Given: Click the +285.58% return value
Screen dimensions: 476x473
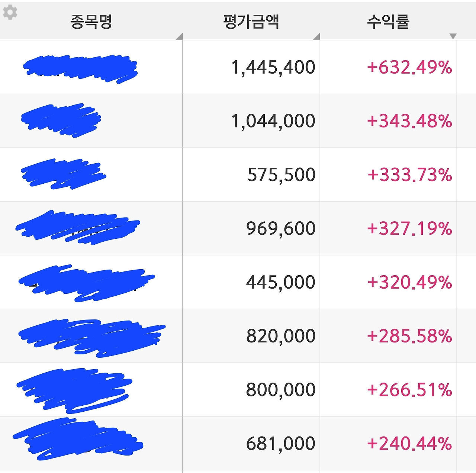Looking at the screenshot, I should [x=409, y=336].
